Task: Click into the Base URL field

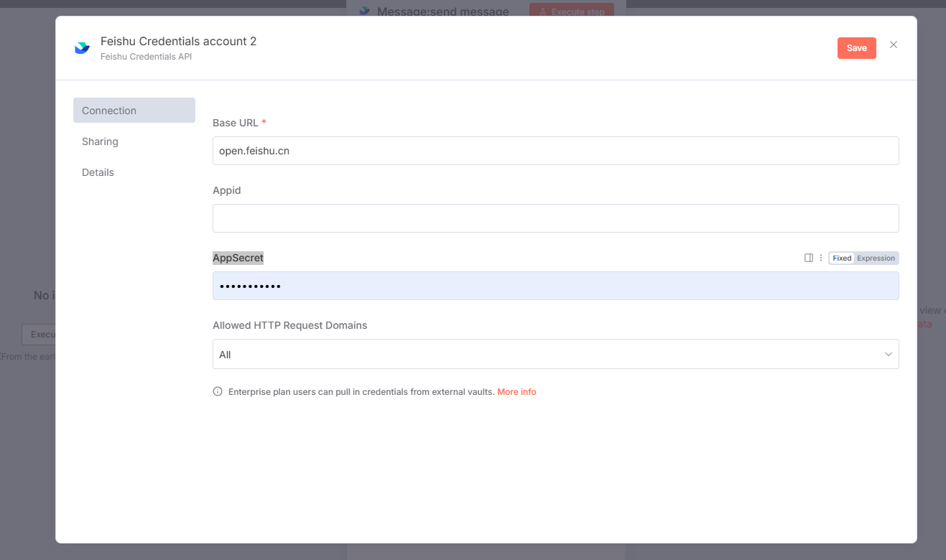Action: pos(555,151)
